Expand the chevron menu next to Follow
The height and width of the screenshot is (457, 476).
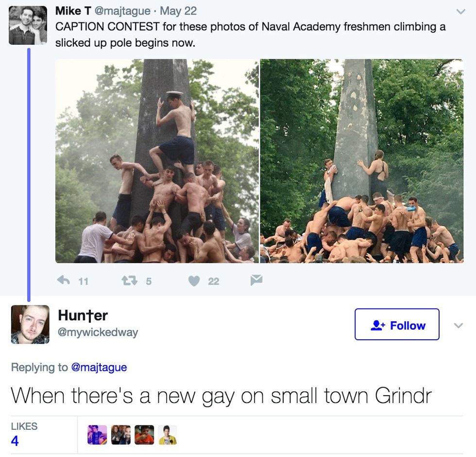pos(459,325)
